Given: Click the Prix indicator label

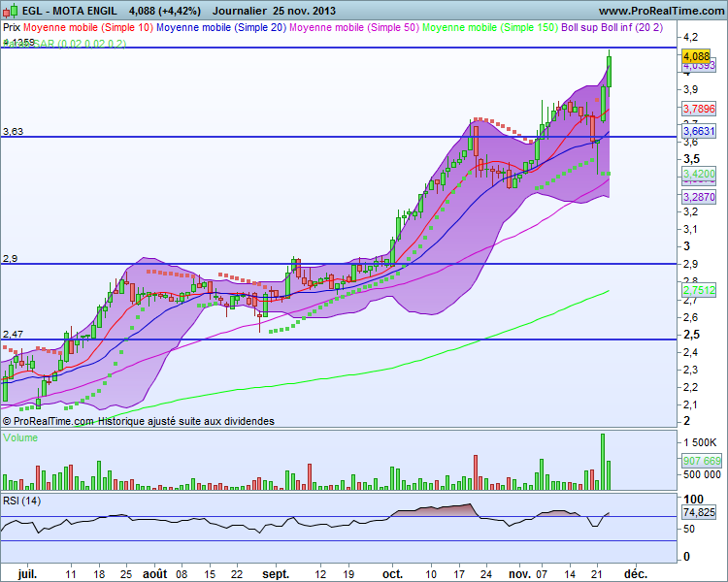Looking at the screenshot, I should pyautogui.click(x=12, y=27).
